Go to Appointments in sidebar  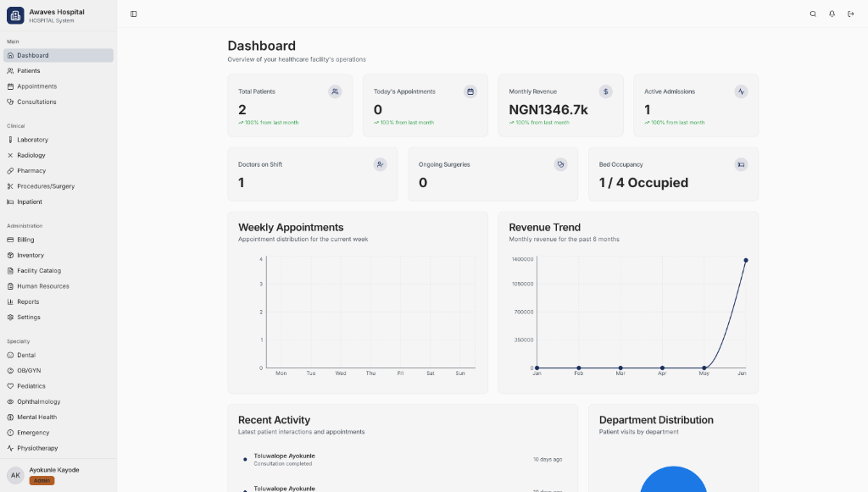58,86
